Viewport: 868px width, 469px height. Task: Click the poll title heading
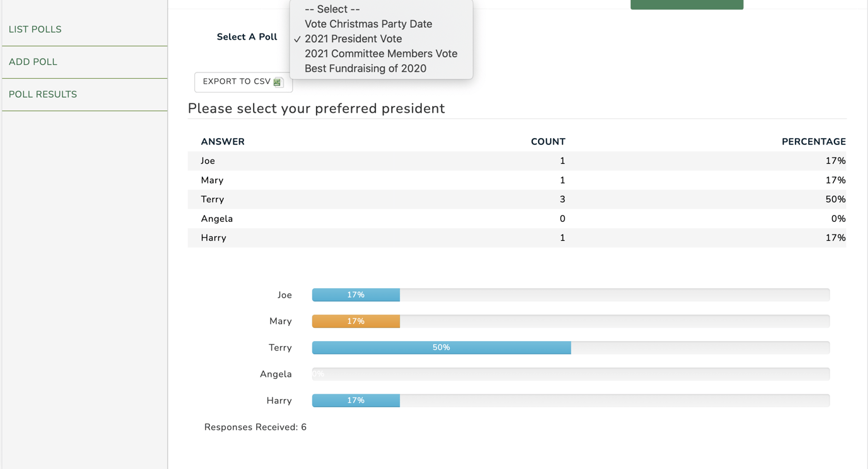click(316, 108)
